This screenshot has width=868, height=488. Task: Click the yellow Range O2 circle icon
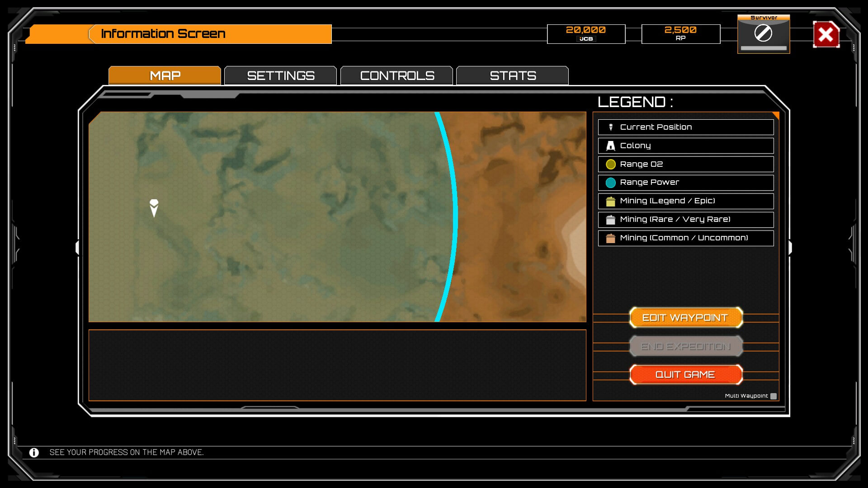tap(610, 164)
